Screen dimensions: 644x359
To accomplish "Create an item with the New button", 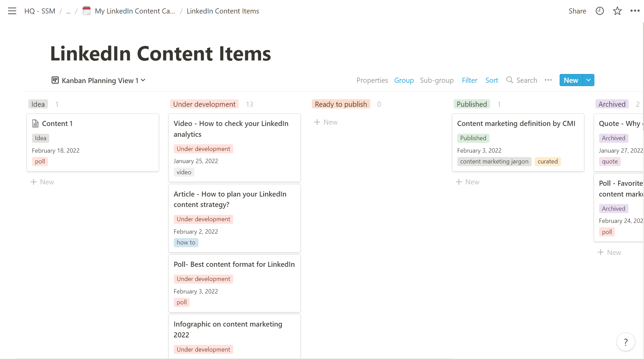I will [x=570, y=80].
